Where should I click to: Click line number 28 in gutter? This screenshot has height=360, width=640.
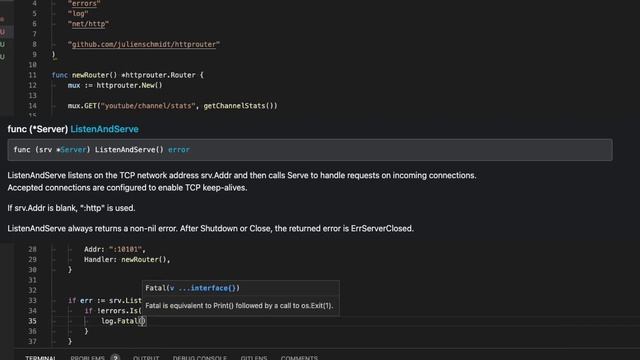32,249
